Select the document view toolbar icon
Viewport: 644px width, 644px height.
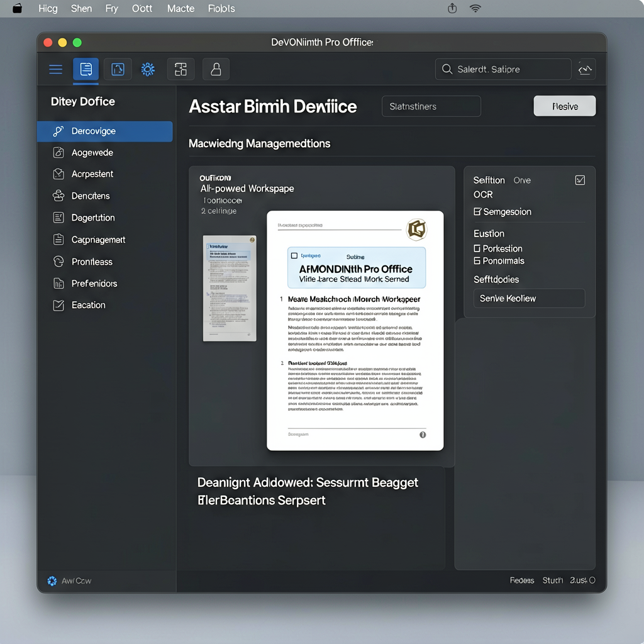coord(86,69)
